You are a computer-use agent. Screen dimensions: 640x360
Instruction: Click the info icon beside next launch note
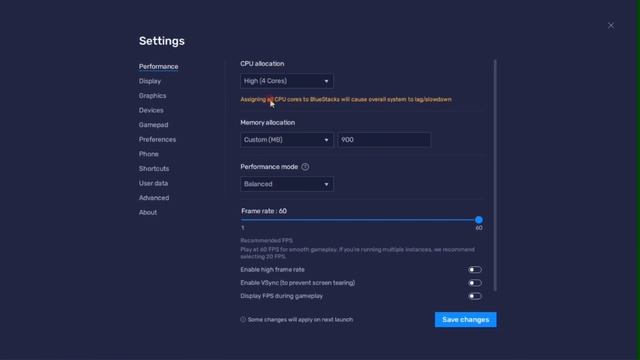point(243,320)
